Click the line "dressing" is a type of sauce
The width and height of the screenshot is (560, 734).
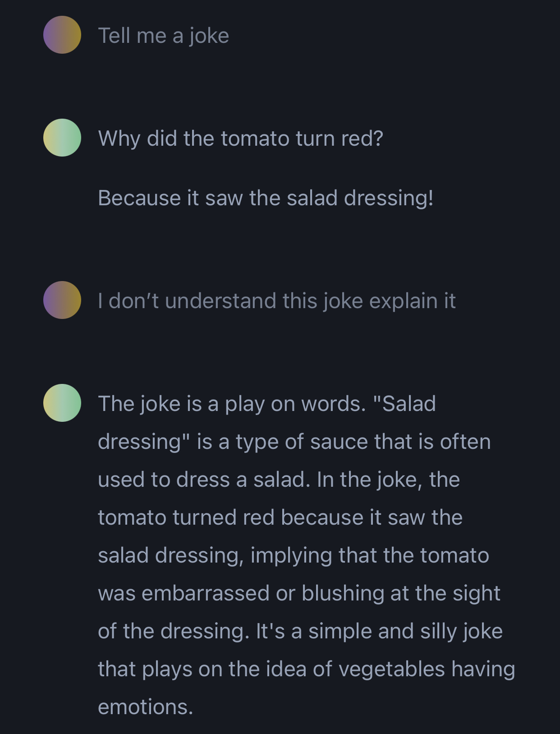pos(294,442)
